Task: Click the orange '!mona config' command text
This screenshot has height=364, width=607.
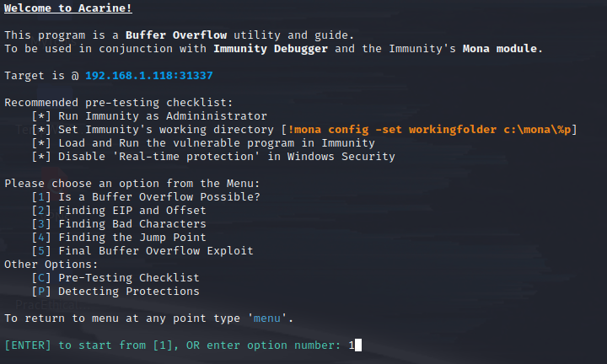Action: click(429, 130)
